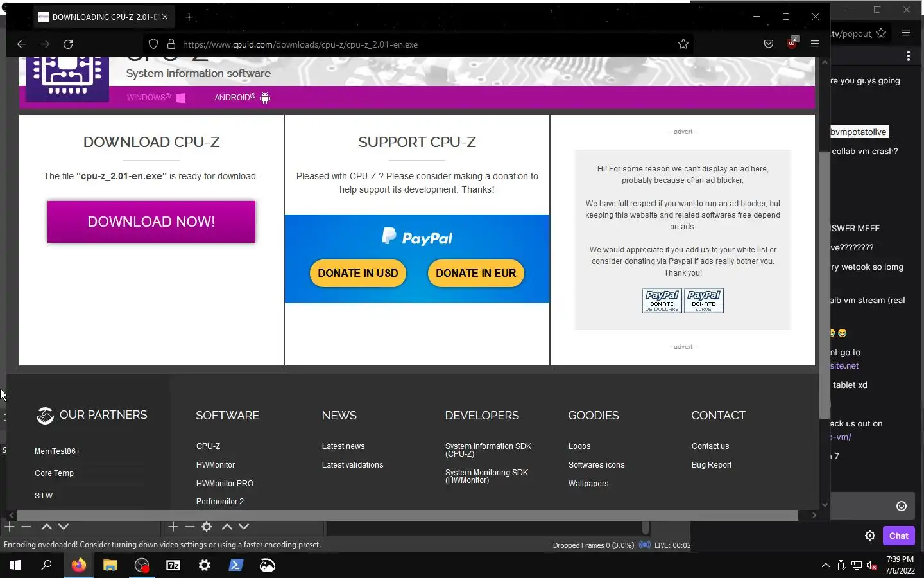Click OBS remove scene minus icon
This screenshot has height=578, width=924.
click(x=26, y=527)
